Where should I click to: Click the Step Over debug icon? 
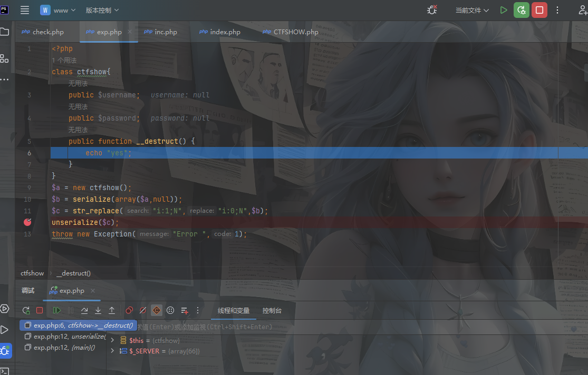84,311
